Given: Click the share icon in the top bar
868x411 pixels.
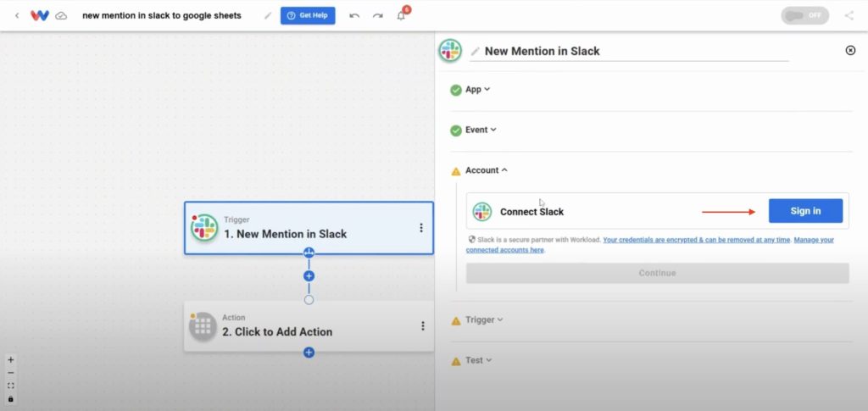Looking at the screenshot, I should point(849,15).
